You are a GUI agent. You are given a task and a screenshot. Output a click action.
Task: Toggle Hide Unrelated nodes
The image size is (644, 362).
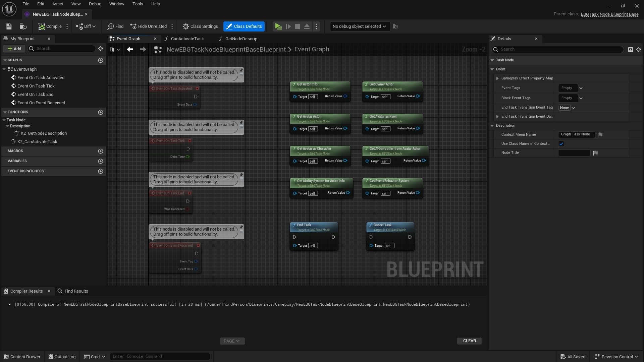tap(148, 26)
